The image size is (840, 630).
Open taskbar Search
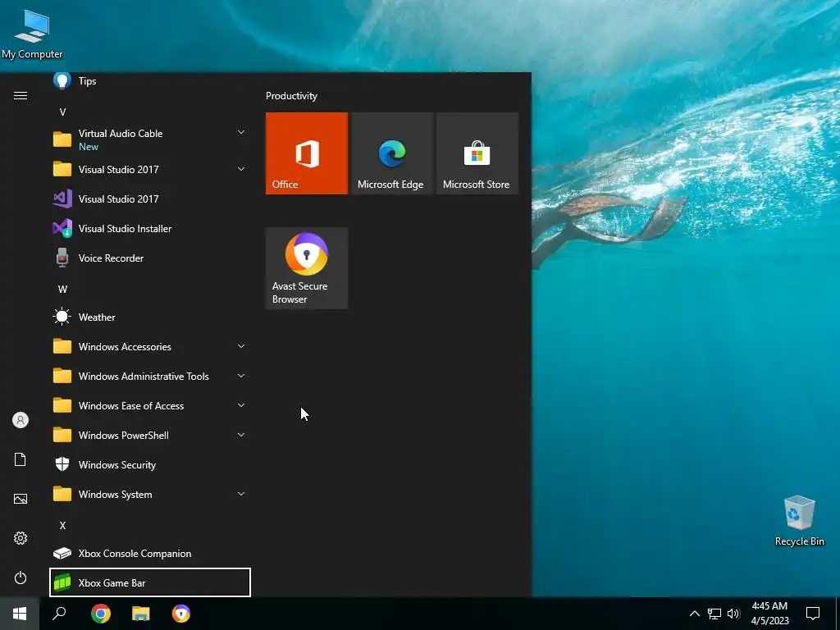pos(59,614)
